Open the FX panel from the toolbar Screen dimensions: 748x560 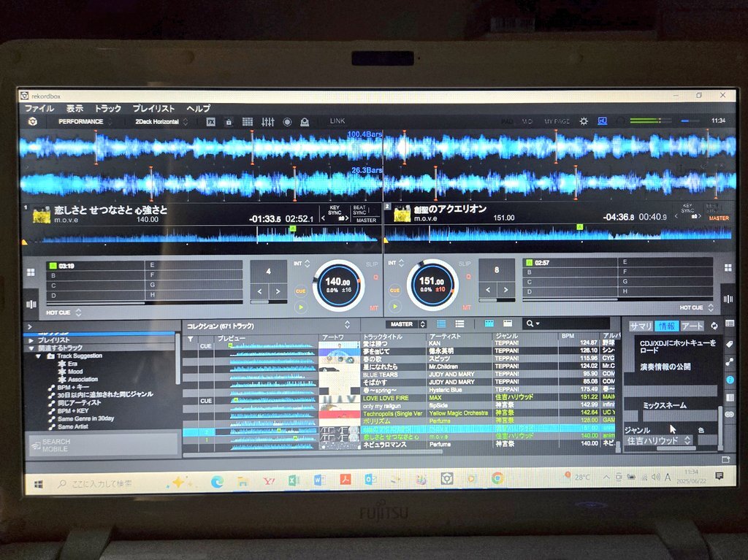[211, 122]
